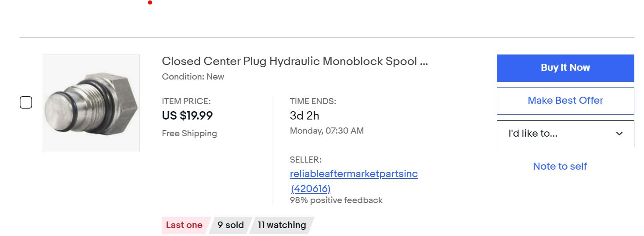The width and height of the screenshot is (644, 236).
Task: Click the Make Best Offer button
Action: tap(565, 101)
